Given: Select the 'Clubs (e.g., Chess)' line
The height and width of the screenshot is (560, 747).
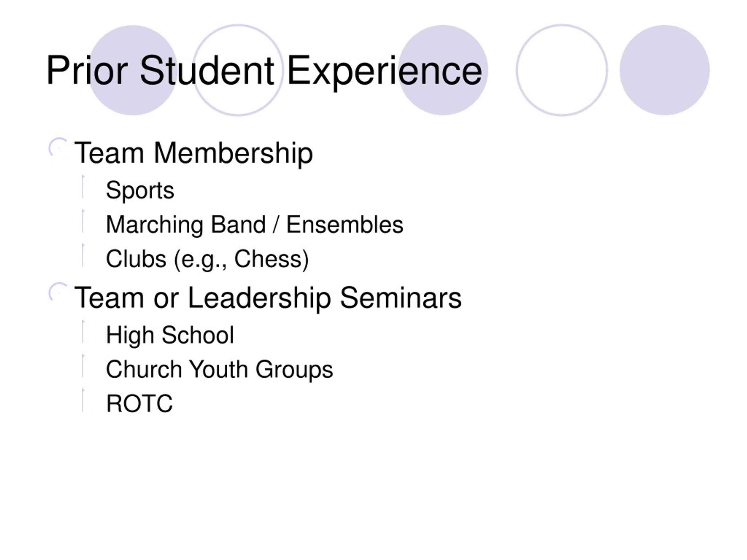Looking at the screenshot, I should (207, 260).
